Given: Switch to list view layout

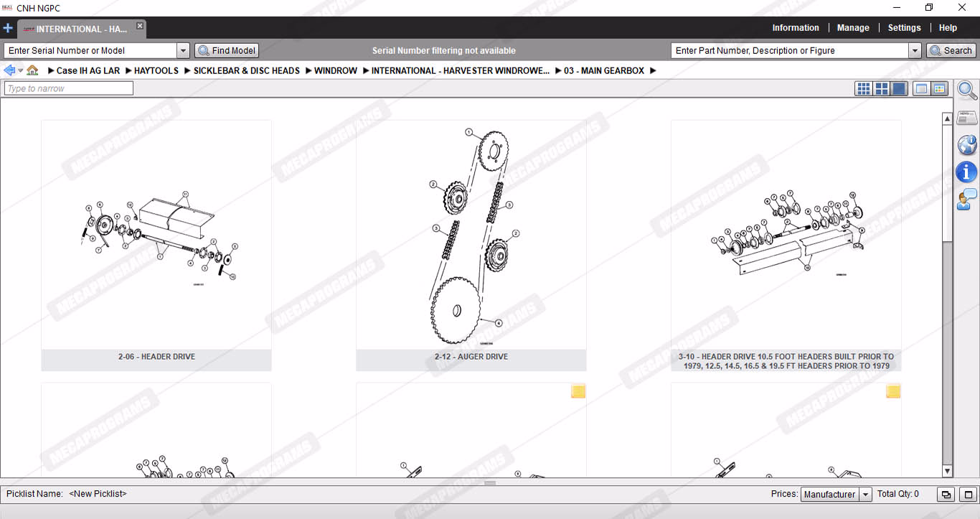Looking at the screenshot, I should (x=922, y=89).
